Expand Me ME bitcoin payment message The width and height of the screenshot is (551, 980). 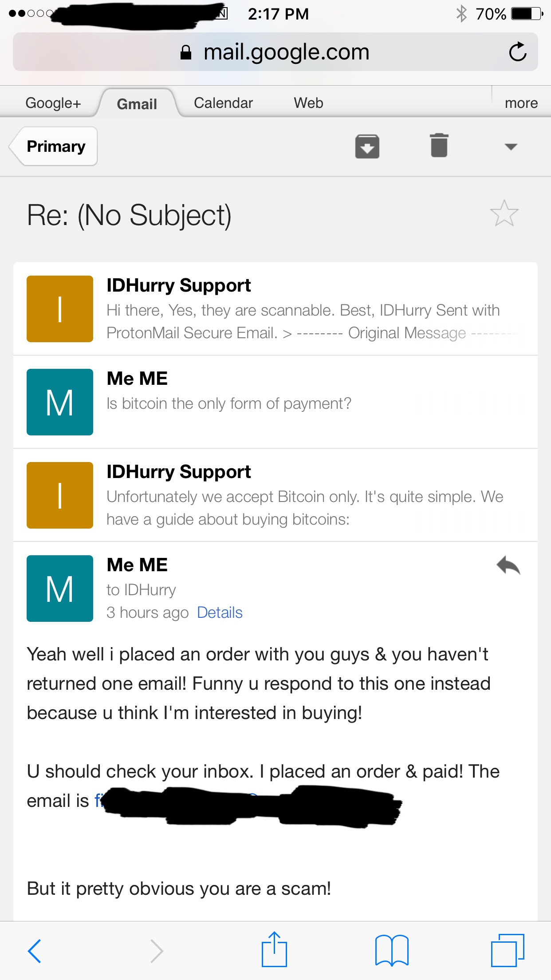275,402
